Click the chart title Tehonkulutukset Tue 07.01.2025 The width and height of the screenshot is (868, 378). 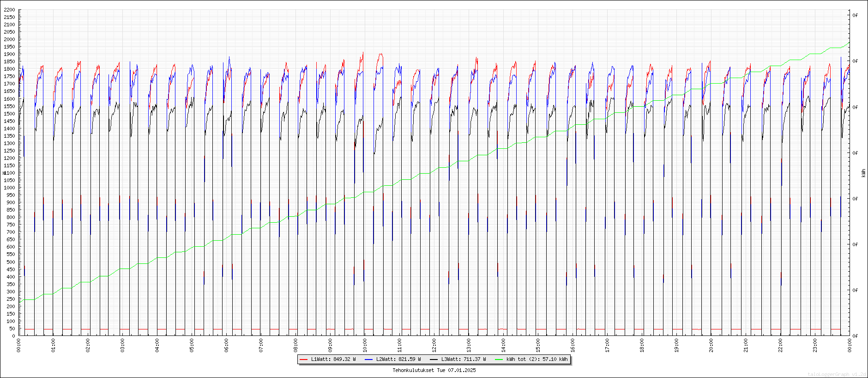434,370
